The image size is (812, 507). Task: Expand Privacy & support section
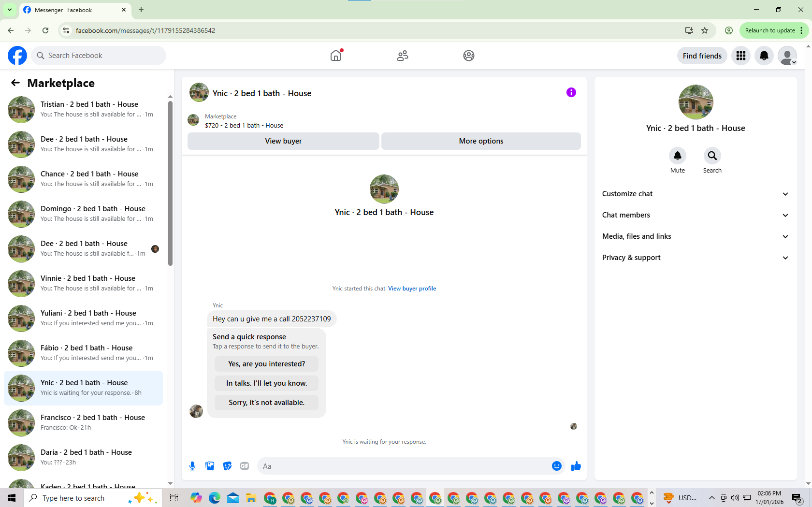tap(696, 258)
